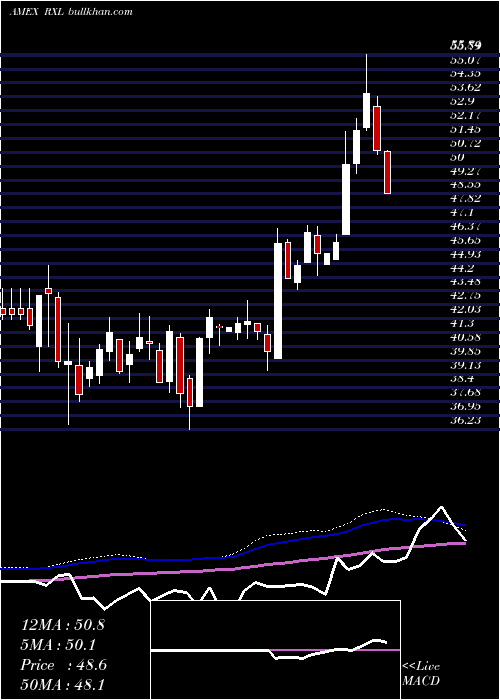Click the 47.1 price axis label
500x700 pixels.
[461, 212]
